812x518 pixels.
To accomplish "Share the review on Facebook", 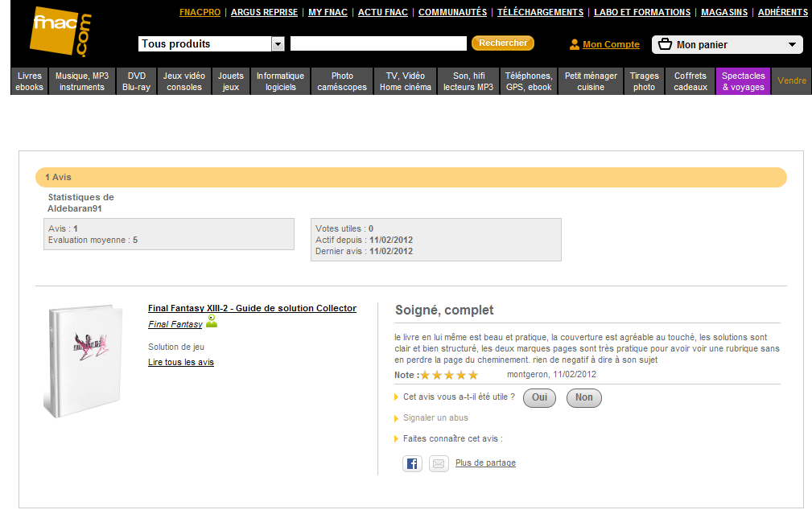I will [x=412, y=463].
